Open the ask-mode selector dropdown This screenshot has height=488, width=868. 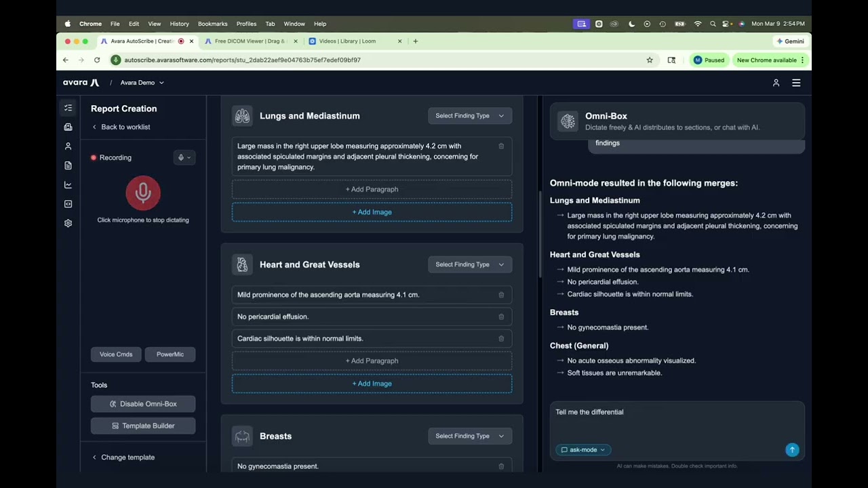(583, 450)
